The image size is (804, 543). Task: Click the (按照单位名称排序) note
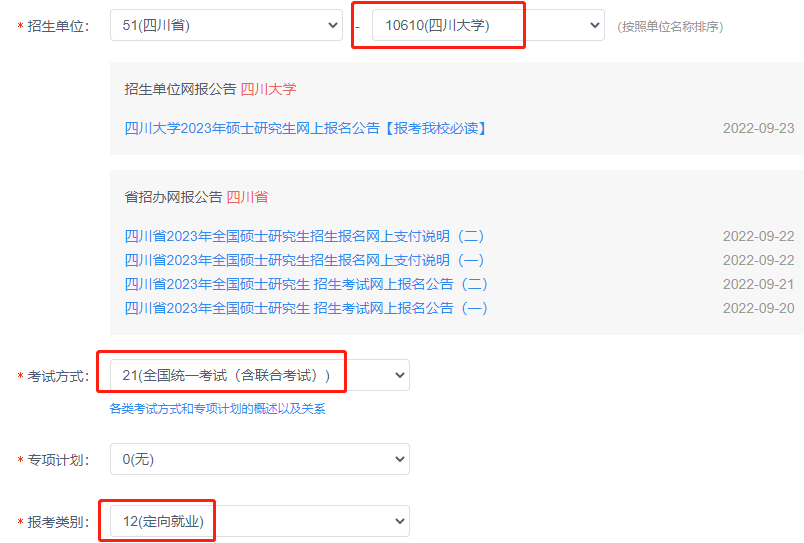tap(670, 27)
